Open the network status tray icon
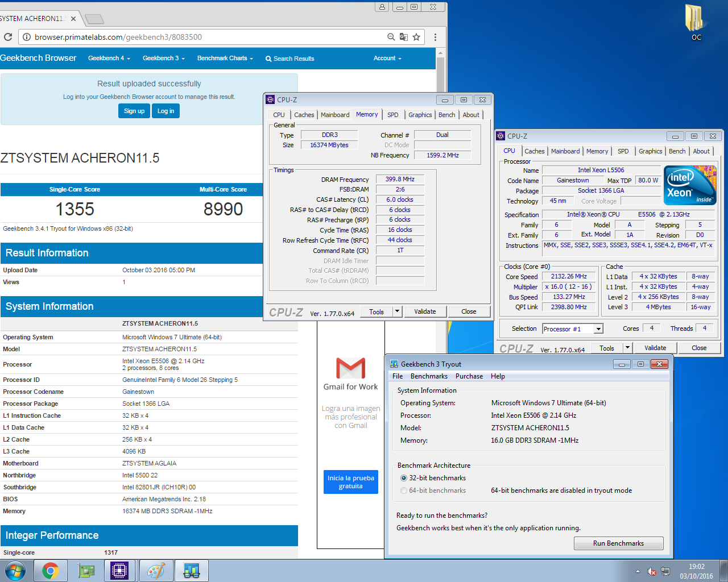Viewport: 728px width, 582px height. [x=665, y=571]
